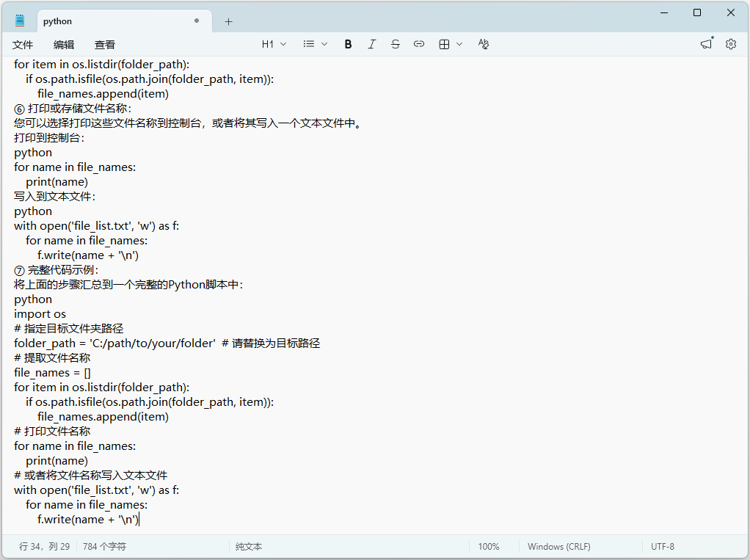Screen dimensions: 750x560
Task: Insert a link with link icon
Action: 419,45
